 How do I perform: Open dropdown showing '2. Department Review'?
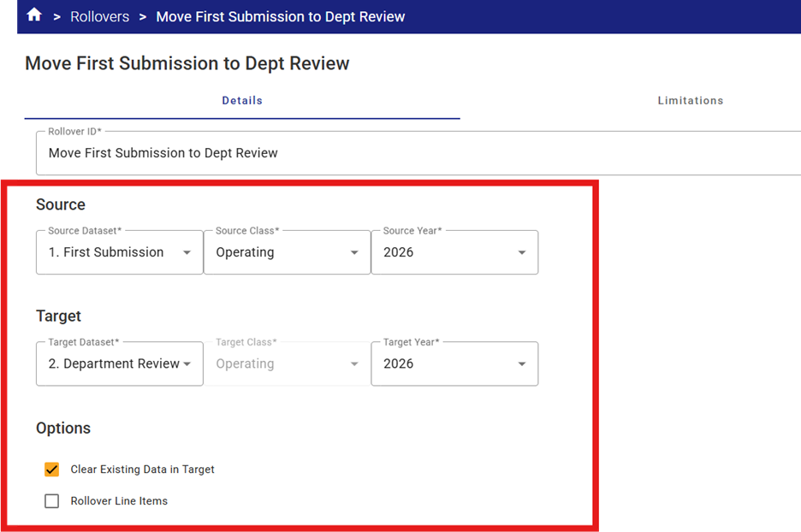pos(114,364)
